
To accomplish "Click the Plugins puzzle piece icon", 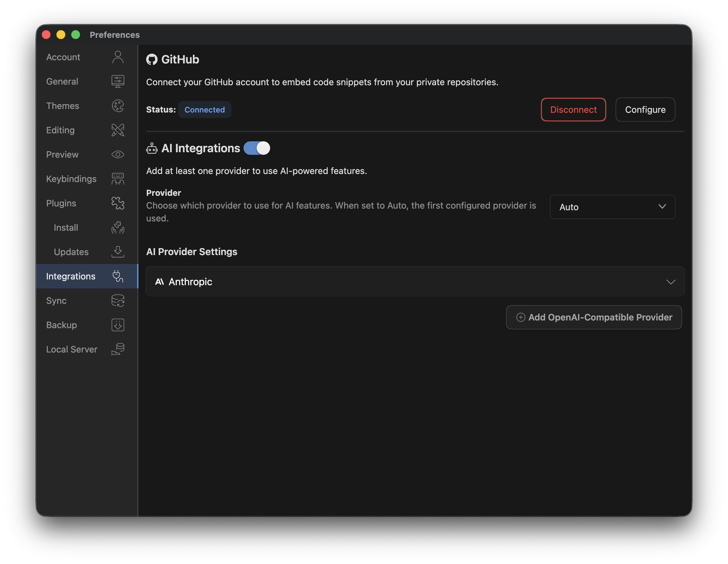I will [118, 203].
